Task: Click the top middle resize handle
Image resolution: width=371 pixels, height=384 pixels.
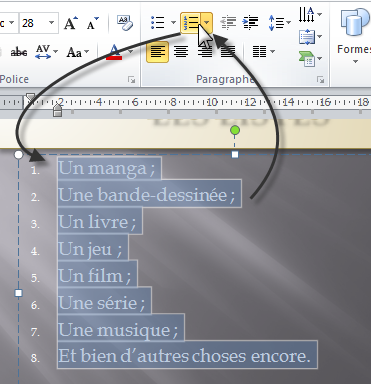Action: pos(235,154)
